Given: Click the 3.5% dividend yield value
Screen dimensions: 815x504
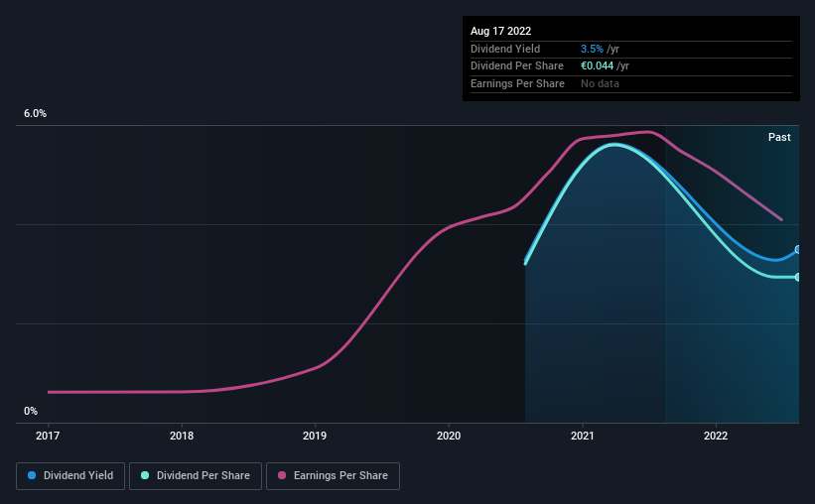Looking at the screenshot, I should coord(592,49).
